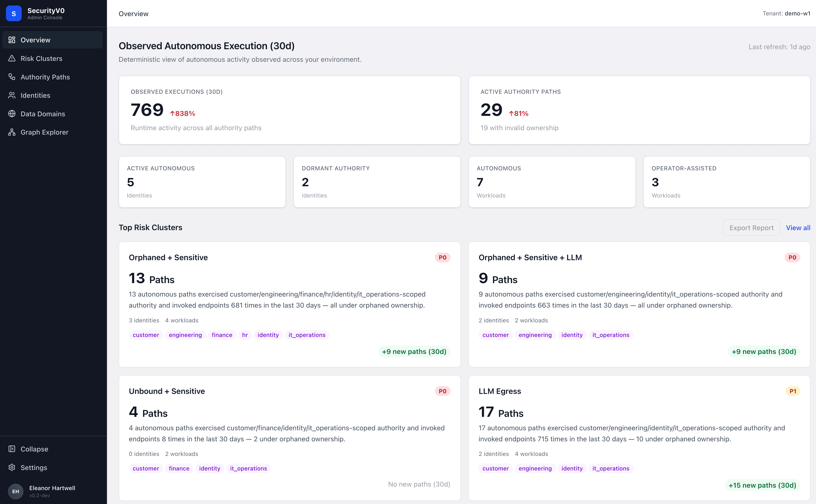Image resolution: width=816 pixels, height=504 pixels.
Task: Select the P1 badge on LLM Egress
Action: (793, 391)
